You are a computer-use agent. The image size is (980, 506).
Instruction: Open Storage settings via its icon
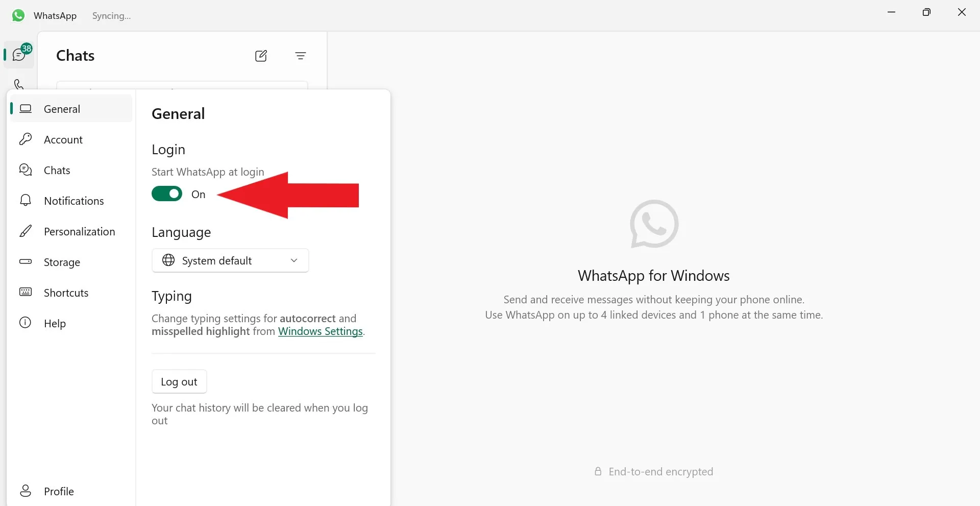[25, 262]
